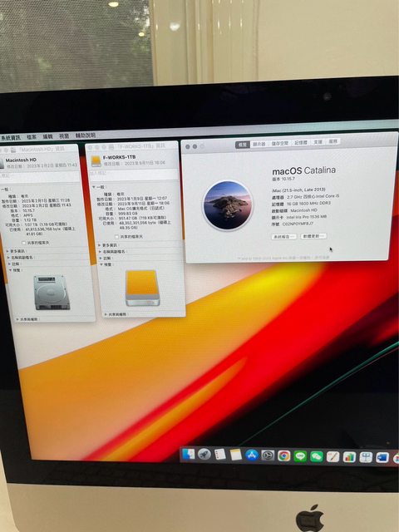The width and height of the screenshot is (399, 532).
Task: Open Finder from the Dock
Action: (189, 454)
